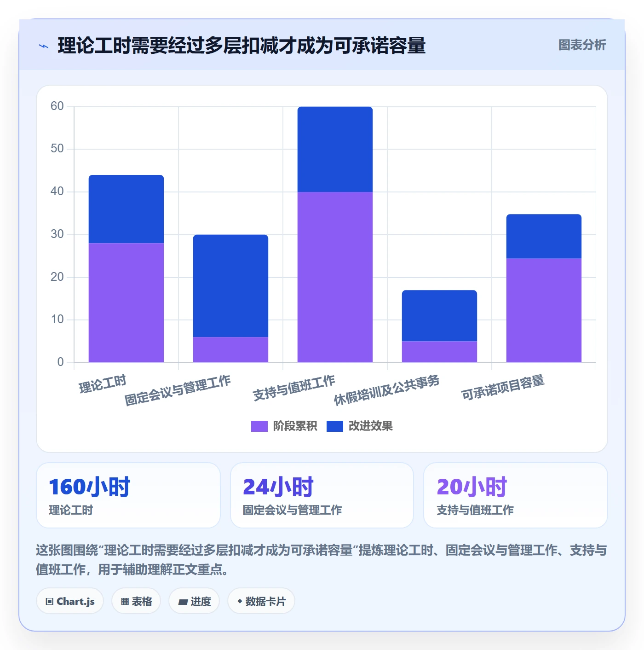This screenshot has width=644, height=650.
Task: Click the blue segment of 可承诺项目容量 bar
Action: tap(544, 236)
